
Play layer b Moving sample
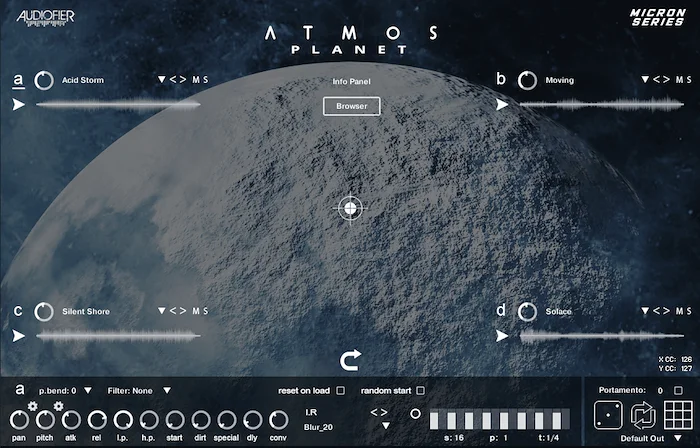(x=502, y=104)
